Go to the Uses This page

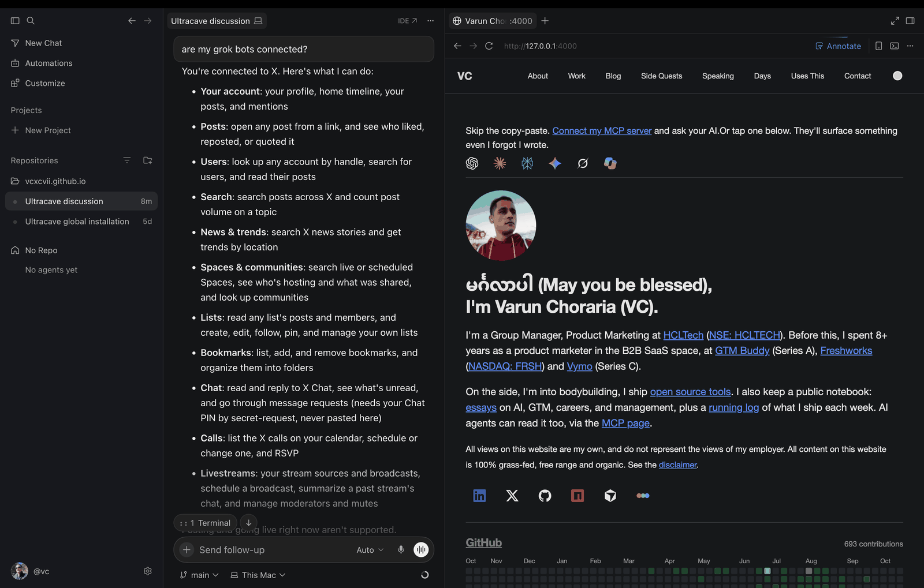[x=807, y=76]
